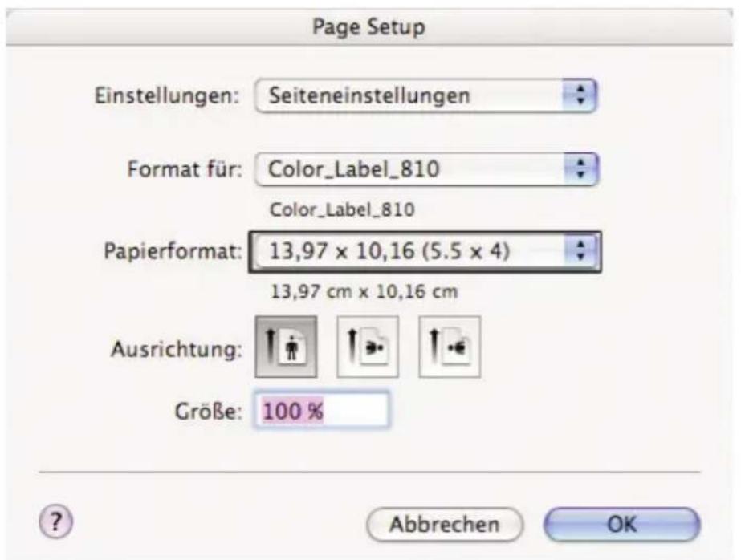Click the Papierformat label
741x560 pixels.
click(173, 251)
